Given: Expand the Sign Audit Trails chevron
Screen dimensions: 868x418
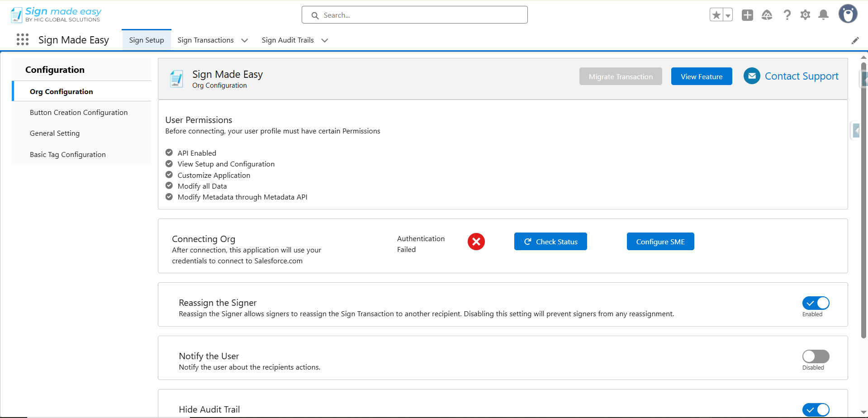Looking at the screenshot, I should 325,40.
